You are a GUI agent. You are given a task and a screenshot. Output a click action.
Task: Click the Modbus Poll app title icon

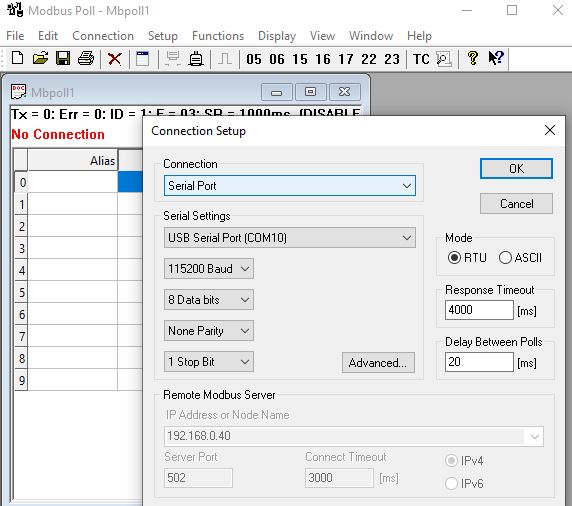(15, 10)
